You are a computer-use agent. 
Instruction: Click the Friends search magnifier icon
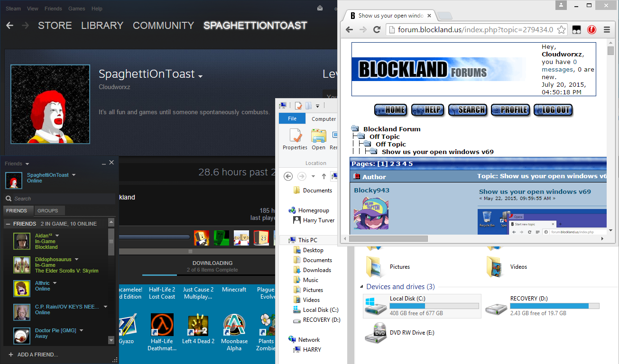click(9, 199)
